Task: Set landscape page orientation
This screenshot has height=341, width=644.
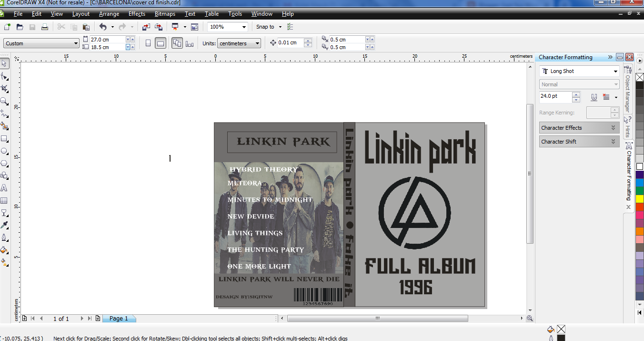Action: 161,43
